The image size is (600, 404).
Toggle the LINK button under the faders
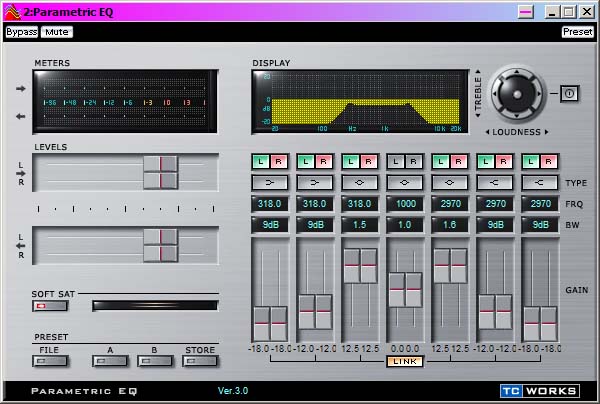(x=405, y=362)
